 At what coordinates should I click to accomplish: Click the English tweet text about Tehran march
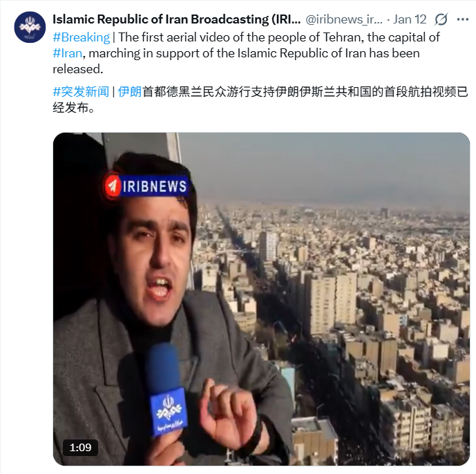246,53
